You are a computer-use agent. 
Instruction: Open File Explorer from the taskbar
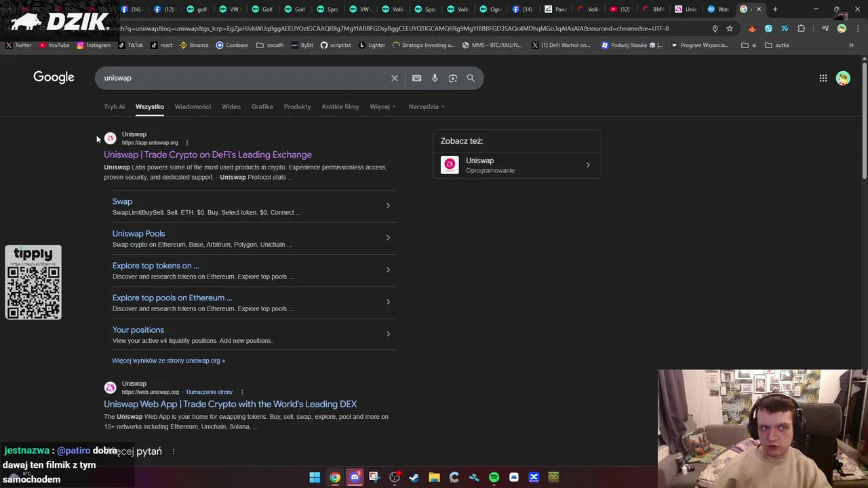tap(434, 477)
